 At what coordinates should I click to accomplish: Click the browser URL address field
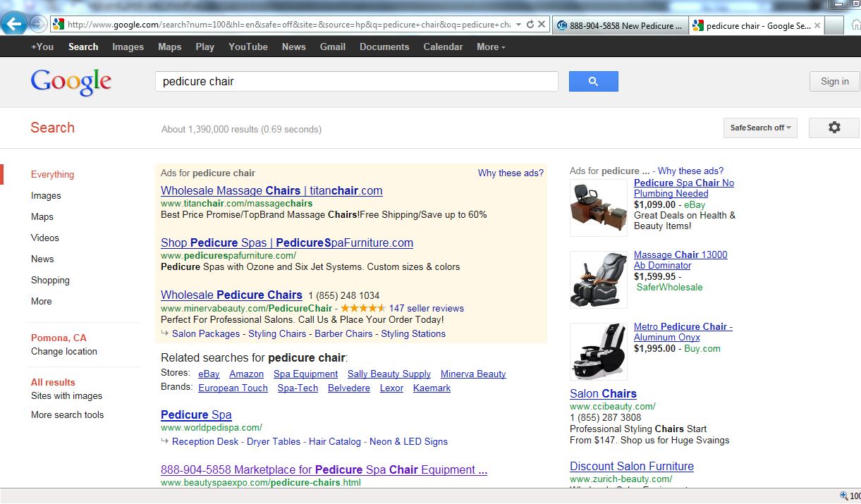(x=289, y=25)
